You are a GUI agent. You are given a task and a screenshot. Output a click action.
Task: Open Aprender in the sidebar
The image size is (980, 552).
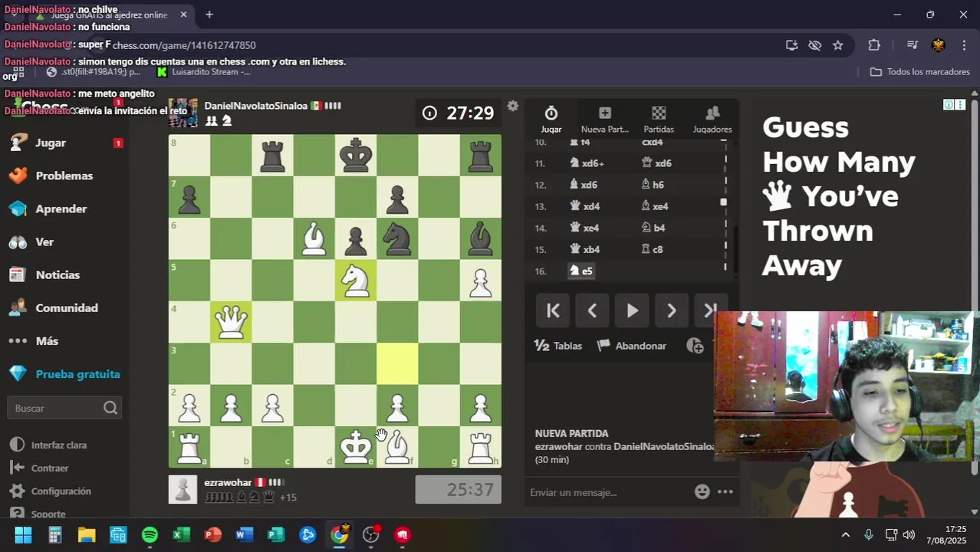pyautogui.click(x=61, y=209)
